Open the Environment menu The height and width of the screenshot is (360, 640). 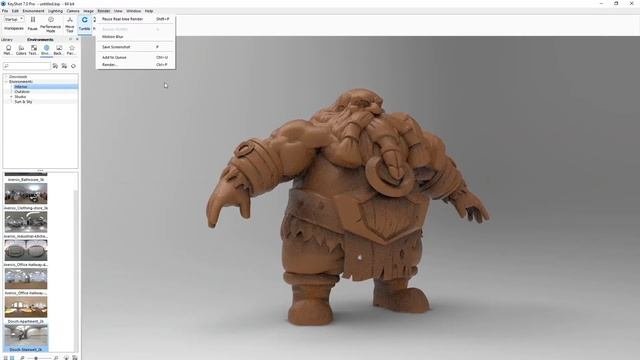point(33,11)
